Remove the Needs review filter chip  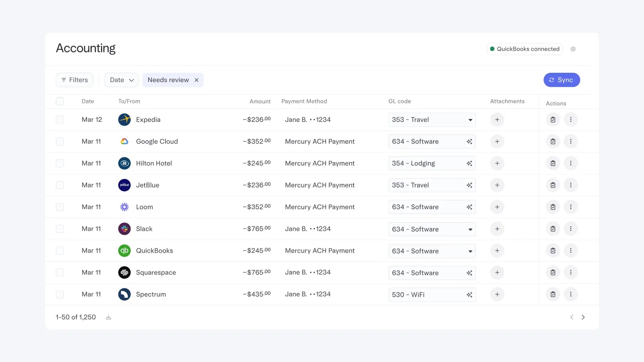point(196,80)
